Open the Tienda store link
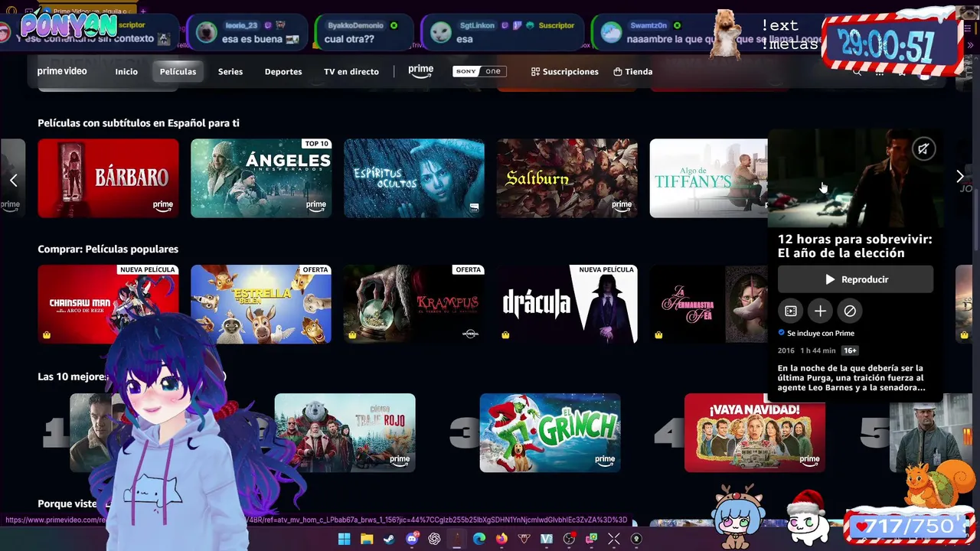 [633, 71]
